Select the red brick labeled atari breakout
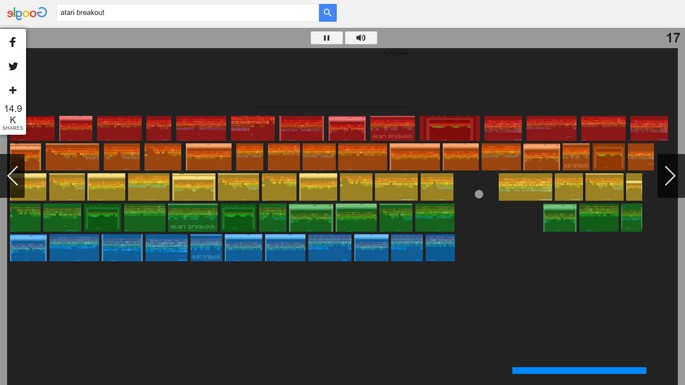 pos(392,128)
